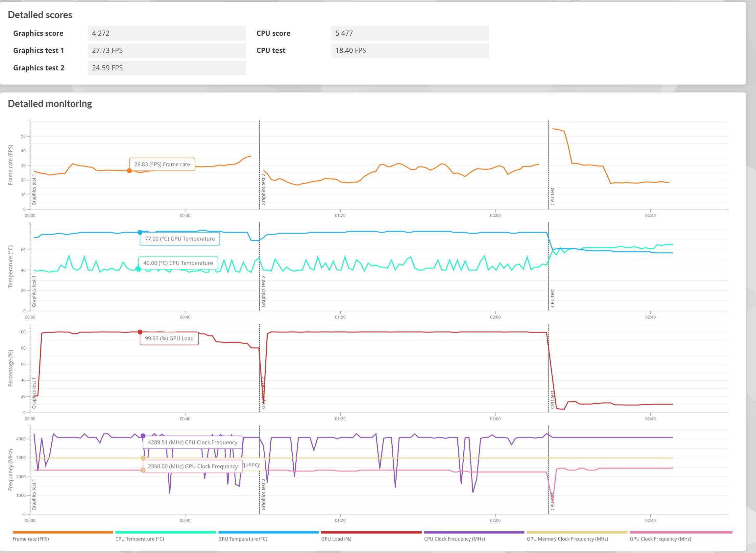This screenshot has width=756, height=553.
Task: Hide the GPU Memory Clock Frequency legend label
Action: click(567, 539)
